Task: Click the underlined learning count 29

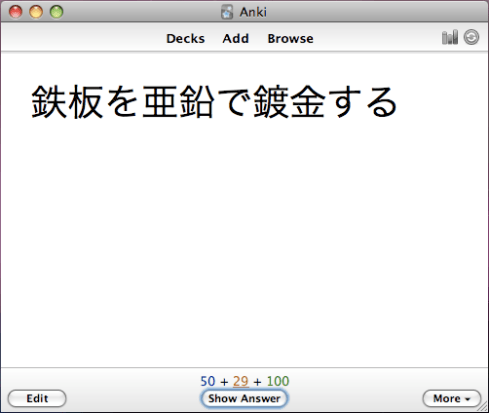Action: (241, 381)
